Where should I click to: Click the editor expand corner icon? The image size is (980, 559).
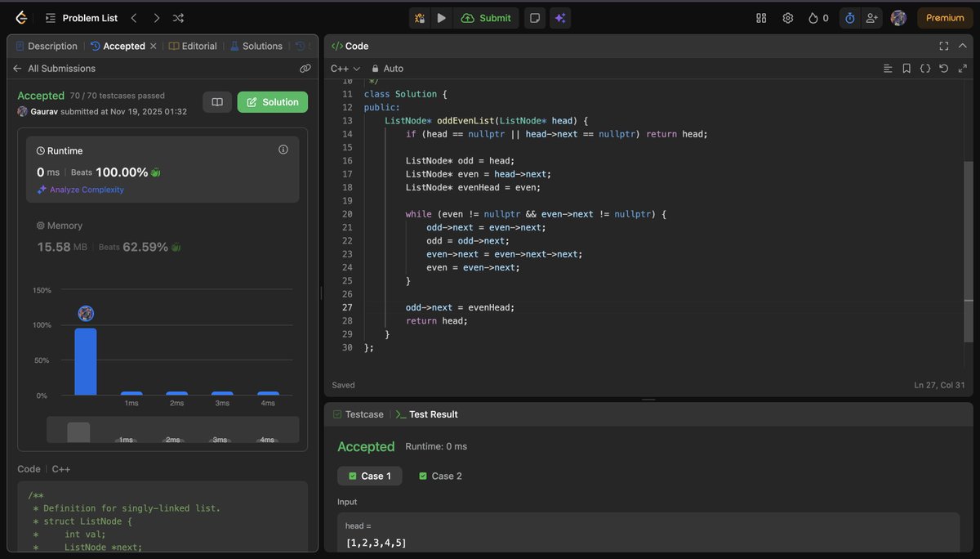click(x=963, y=69)
